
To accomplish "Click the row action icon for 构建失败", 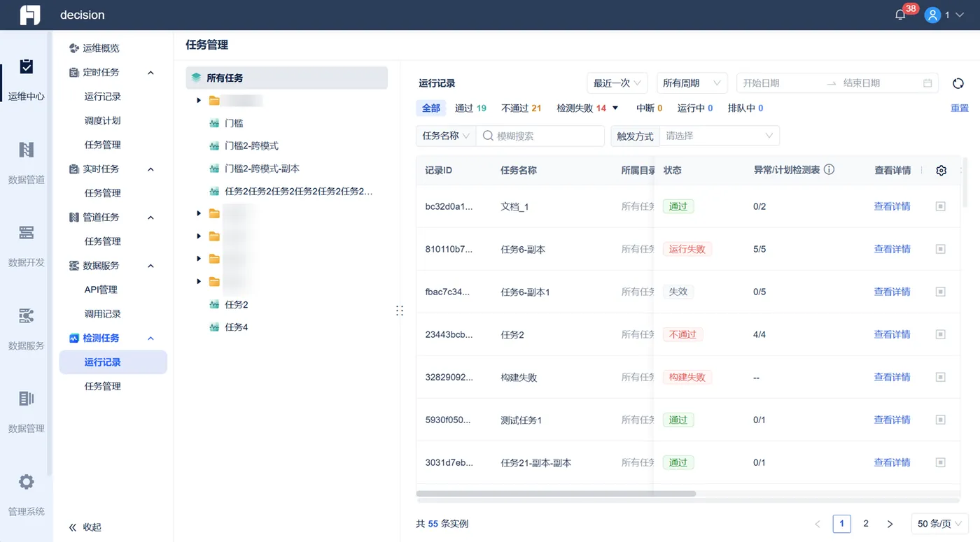I will (x=941, y=377).
